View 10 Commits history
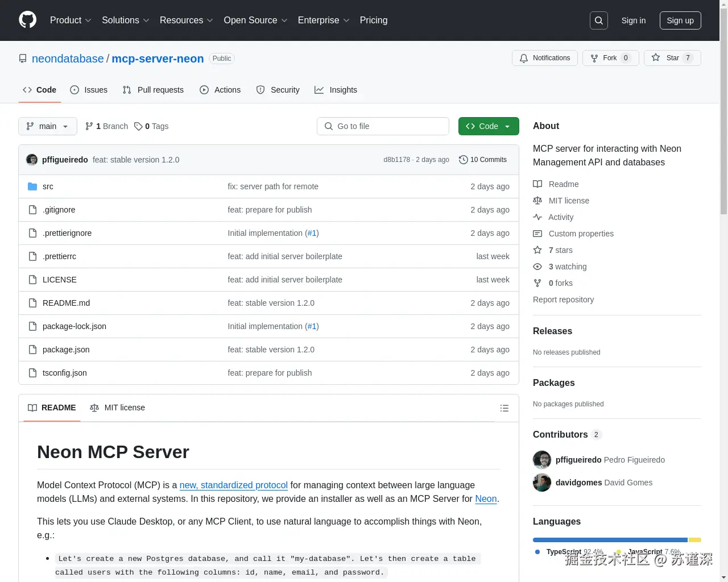 point(483,160)
